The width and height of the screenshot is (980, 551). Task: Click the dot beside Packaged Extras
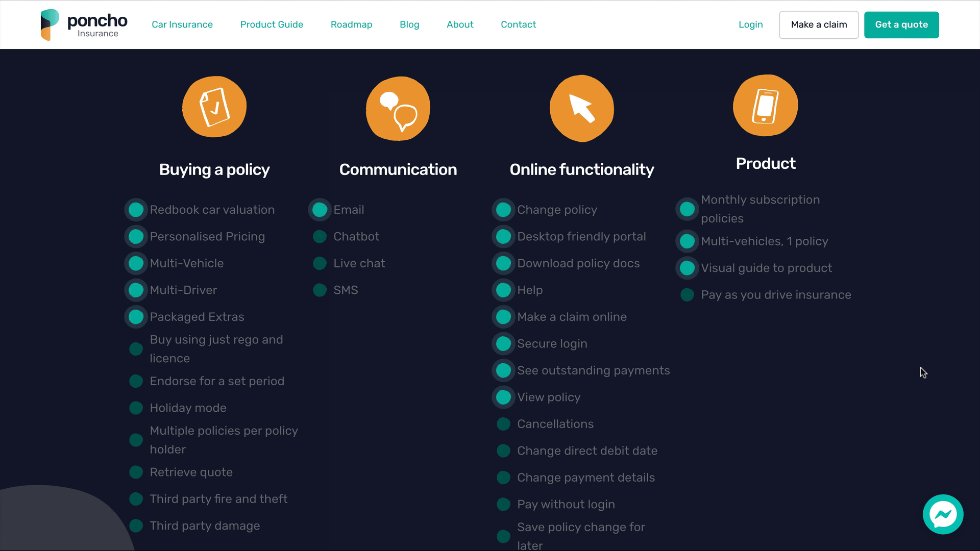(x=136, y=317)
